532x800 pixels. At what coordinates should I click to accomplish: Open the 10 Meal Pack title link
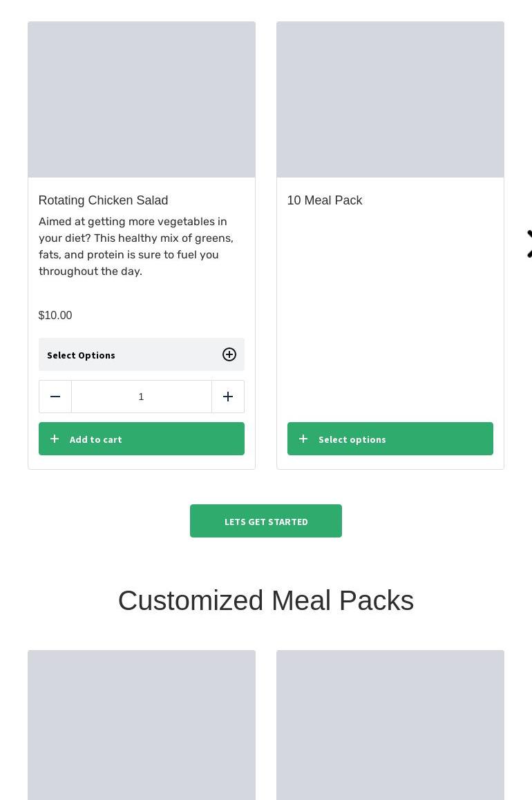click(x=325, y=200)
